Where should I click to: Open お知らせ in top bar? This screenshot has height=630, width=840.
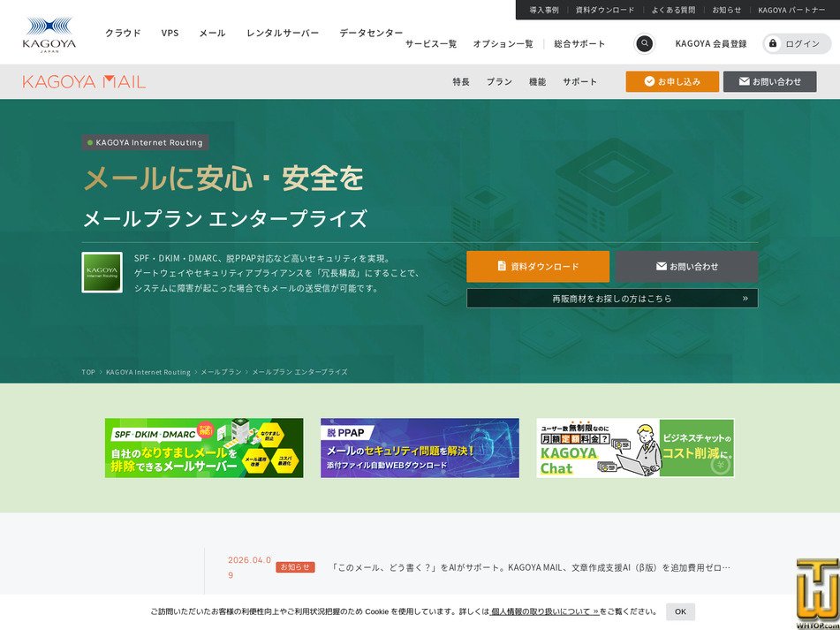[x=726, y=10]
